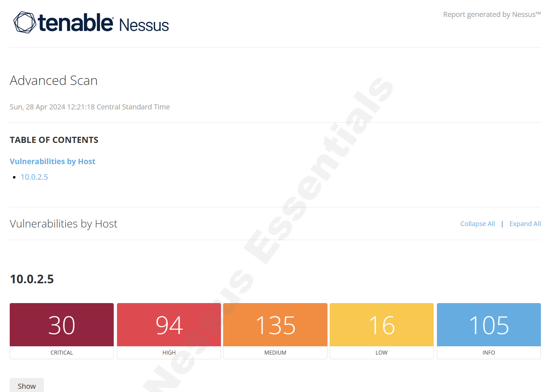
Task: Click the CRITICAL label below the dark red box
Action: (x=61, y=352)
